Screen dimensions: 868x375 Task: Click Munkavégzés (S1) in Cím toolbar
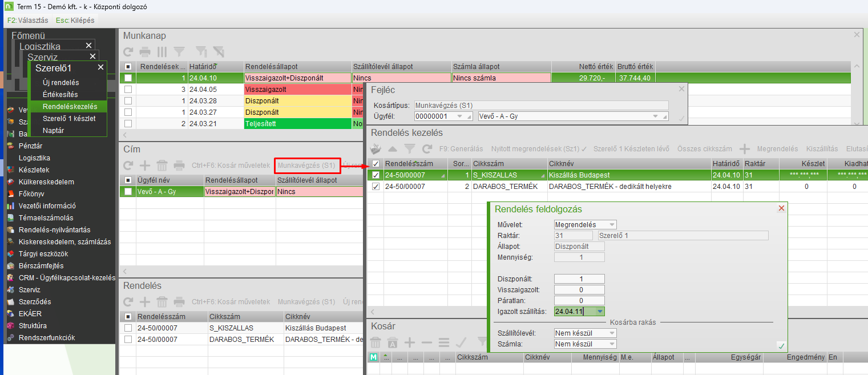point(306,166)
